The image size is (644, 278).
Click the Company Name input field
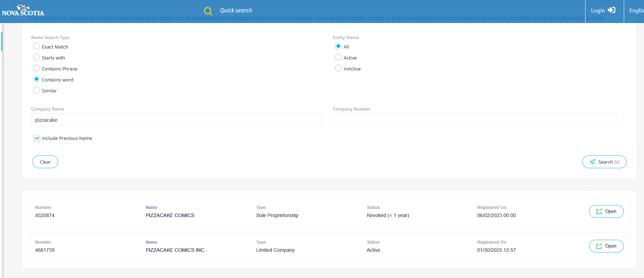177,120
